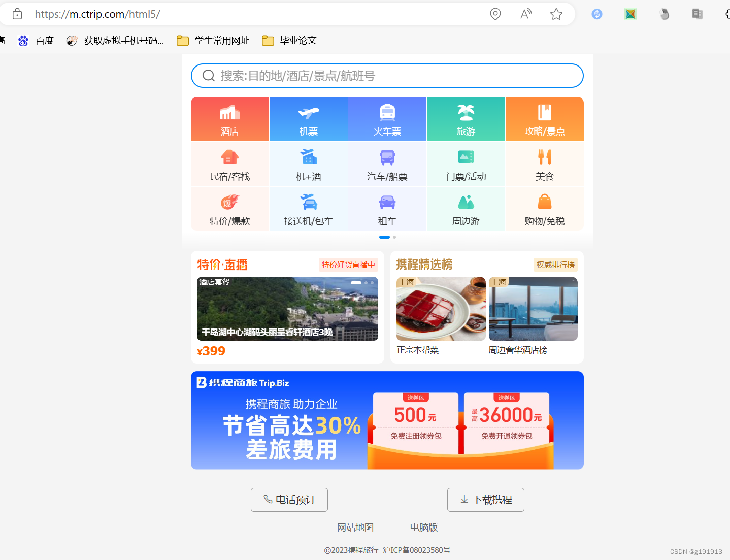
Task: Click the 500元 免费注册领券包 coupon
Action: click(x=416, y=422)
